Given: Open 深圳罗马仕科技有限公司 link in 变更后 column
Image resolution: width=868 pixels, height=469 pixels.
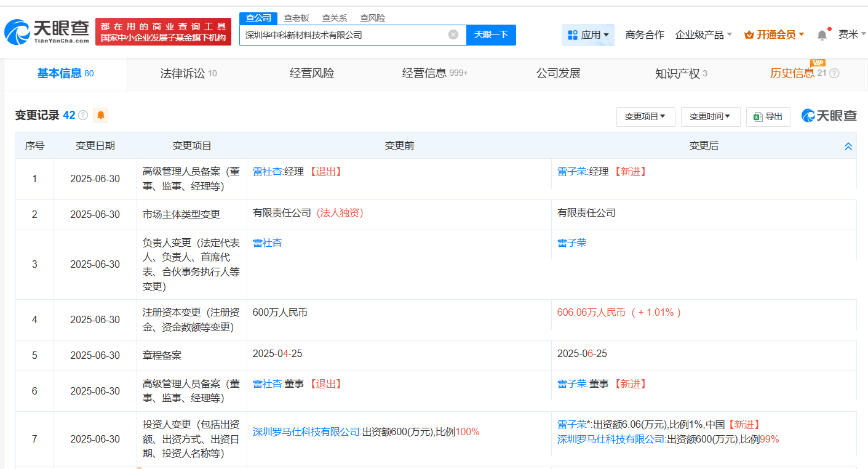Looking at the screenshot, I should tap(611, 439).
